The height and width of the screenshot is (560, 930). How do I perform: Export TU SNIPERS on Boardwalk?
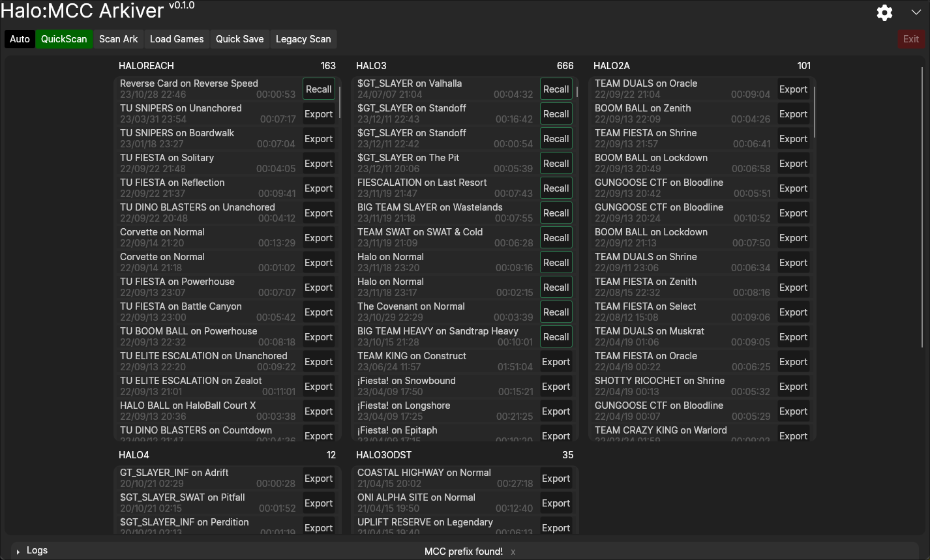pos(319,139)
